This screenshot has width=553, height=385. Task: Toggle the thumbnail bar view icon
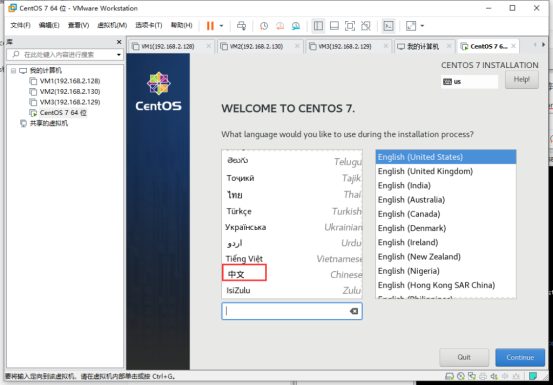(334, 26)
